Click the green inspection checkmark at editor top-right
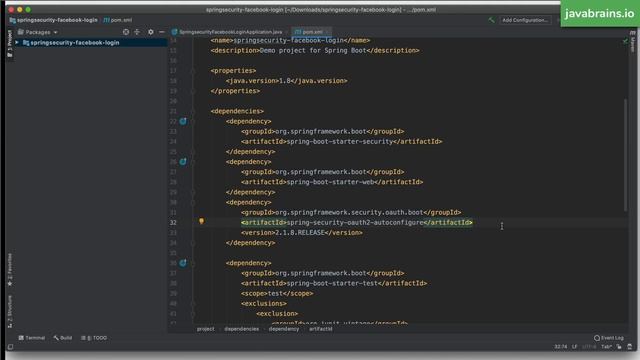 coord(625,40)
